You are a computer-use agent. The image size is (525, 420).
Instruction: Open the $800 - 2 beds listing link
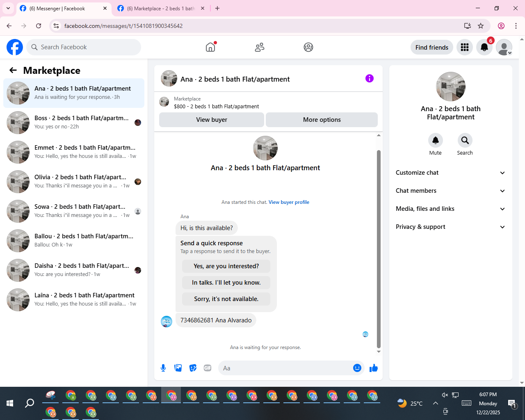217,106
